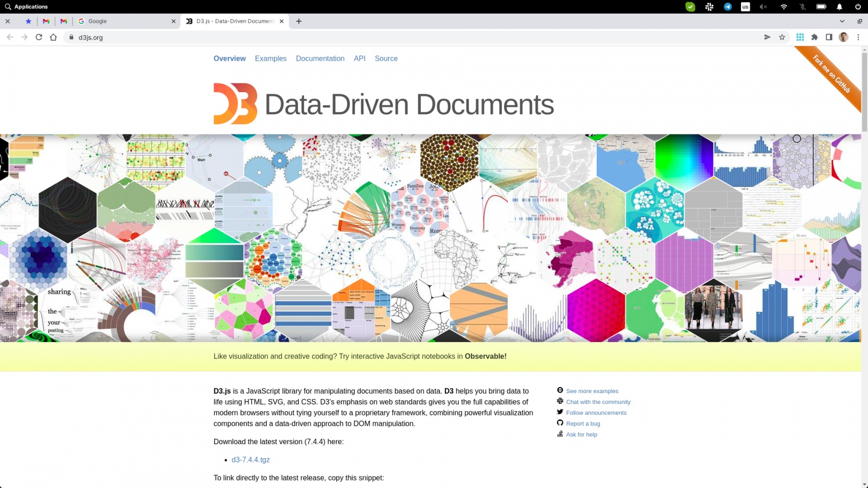Screen dimensions: 868x488
Task: Click the Ask for help link
Action: pos(582,434)
